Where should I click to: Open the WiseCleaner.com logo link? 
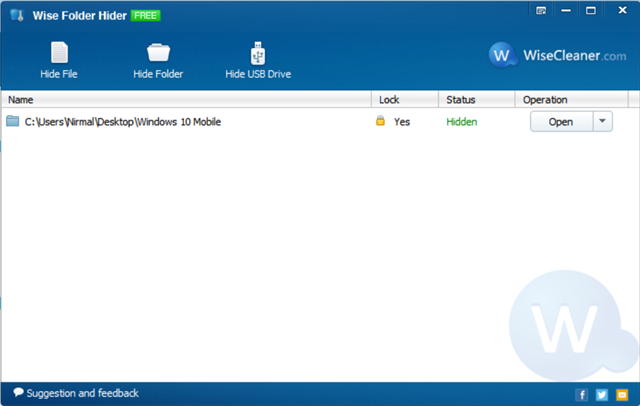click(557, 55)
